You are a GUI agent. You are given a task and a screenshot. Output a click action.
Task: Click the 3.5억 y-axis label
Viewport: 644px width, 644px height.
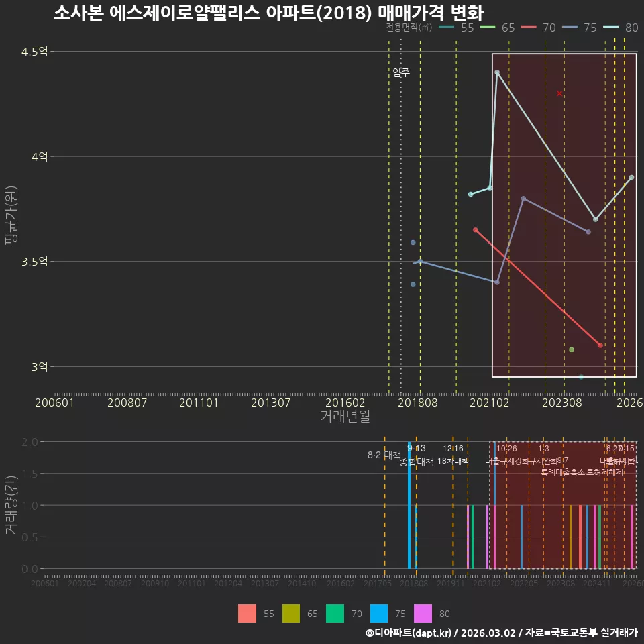(34, 262)
